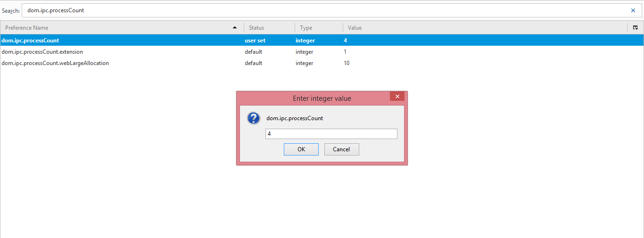Click the 'default' status of the extension row
This screenshot has height=238, width=644.
(x=253, y=52)
